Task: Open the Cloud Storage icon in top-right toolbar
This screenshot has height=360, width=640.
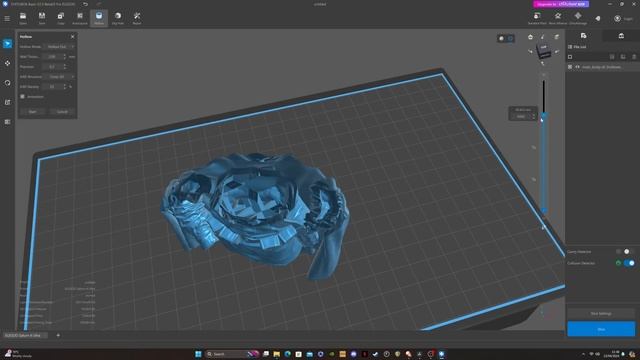Action: coord(578,18)
